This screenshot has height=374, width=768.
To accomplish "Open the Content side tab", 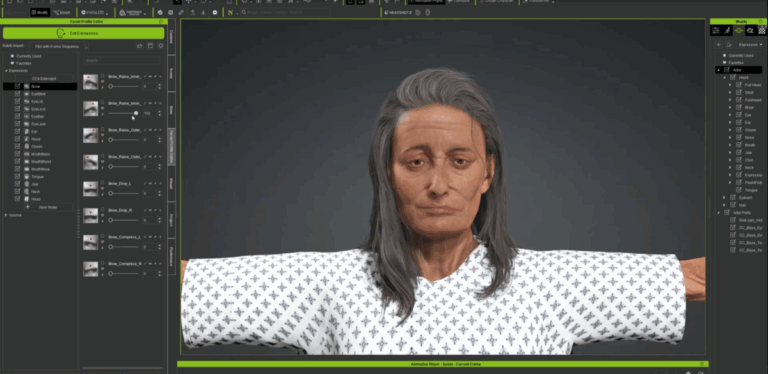I will [171, 37].
